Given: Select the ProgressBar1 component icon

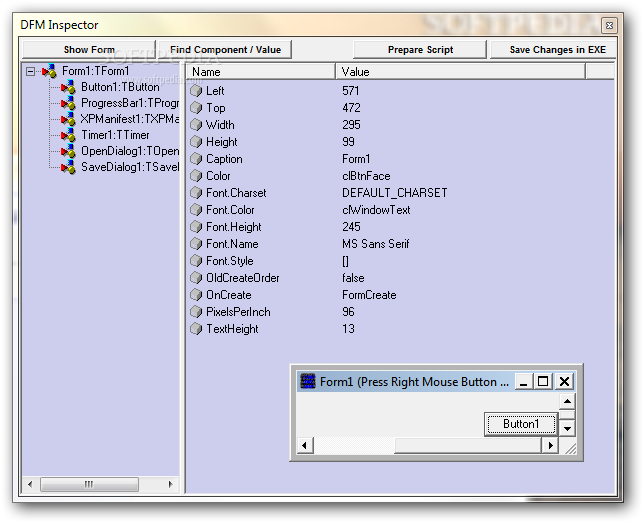Looking at the screenshot, I should (x=68, y=103).
